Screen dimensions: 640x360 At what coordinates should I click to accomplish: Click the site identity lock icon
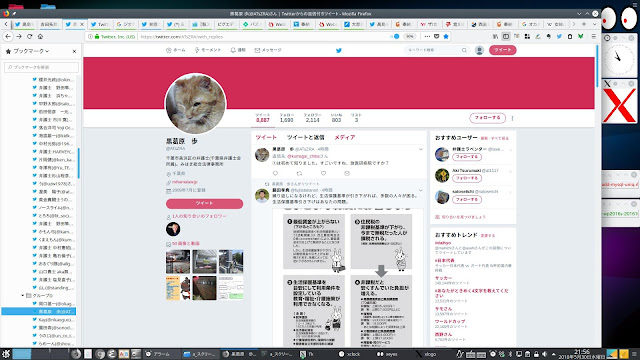coord(97,36)
